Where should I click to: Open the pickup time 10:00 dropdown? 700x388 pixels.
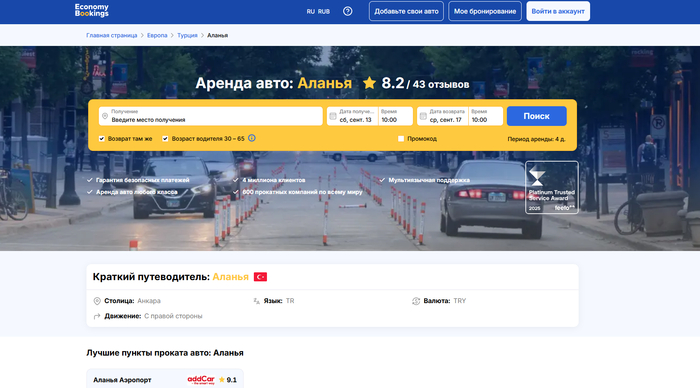[x=396, y=116]
